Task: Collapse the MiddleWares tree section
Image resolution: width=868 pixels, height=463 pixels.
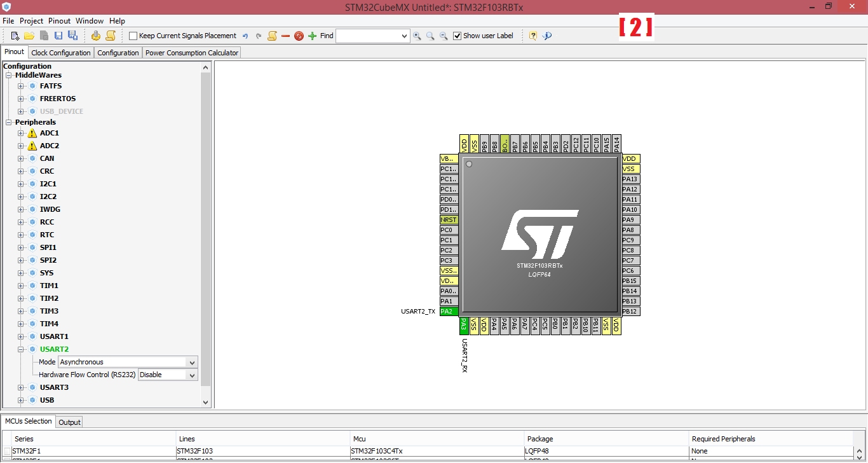Action: [x=8, y=75]
